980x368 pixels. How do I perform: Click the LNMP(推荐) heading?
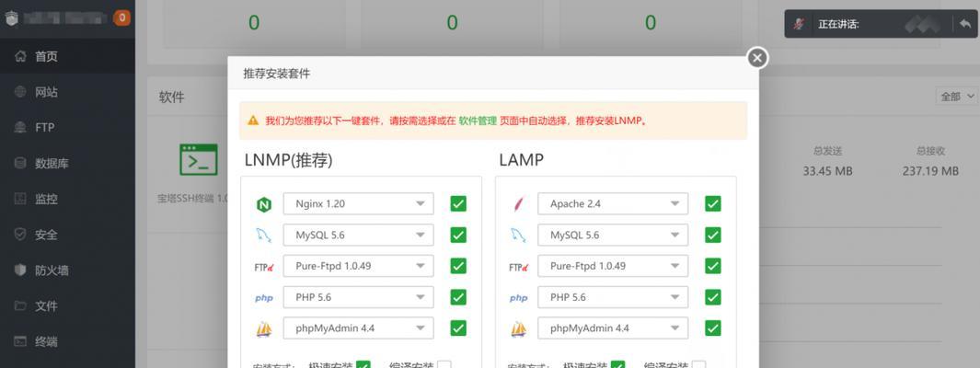tap(289, 161)
